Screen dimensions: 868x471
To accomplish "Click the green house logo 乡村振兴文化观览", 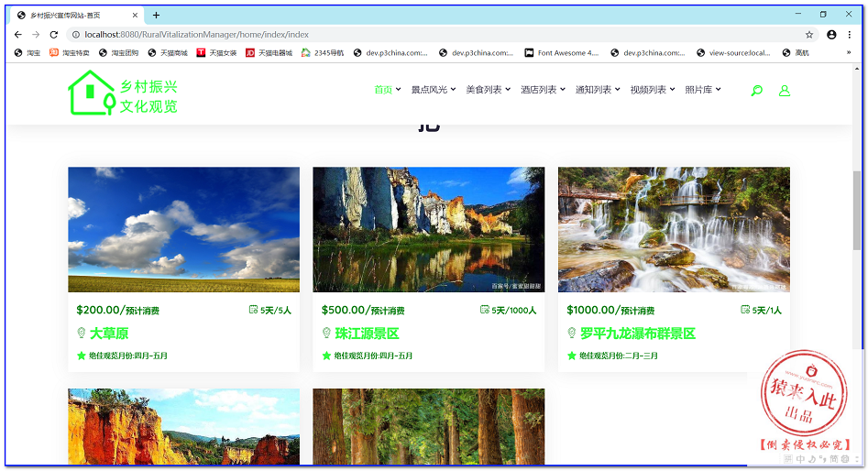I will [123, 93].
